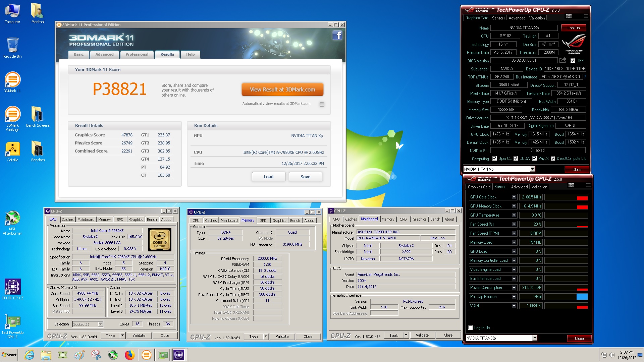Toggle the UEFI checkbox in GPU-Z
Viewport: 644px width, 362px height.
pos(573,61)
